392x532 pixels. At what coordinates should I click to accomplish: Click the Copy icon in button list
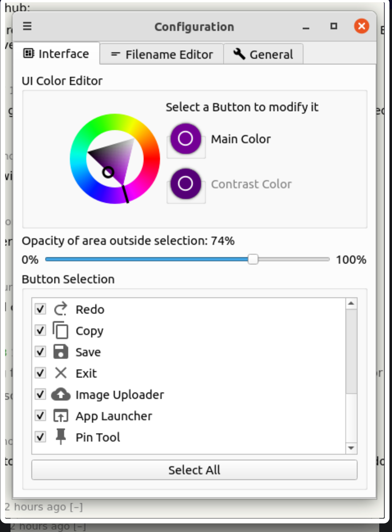tap(60, 330)
